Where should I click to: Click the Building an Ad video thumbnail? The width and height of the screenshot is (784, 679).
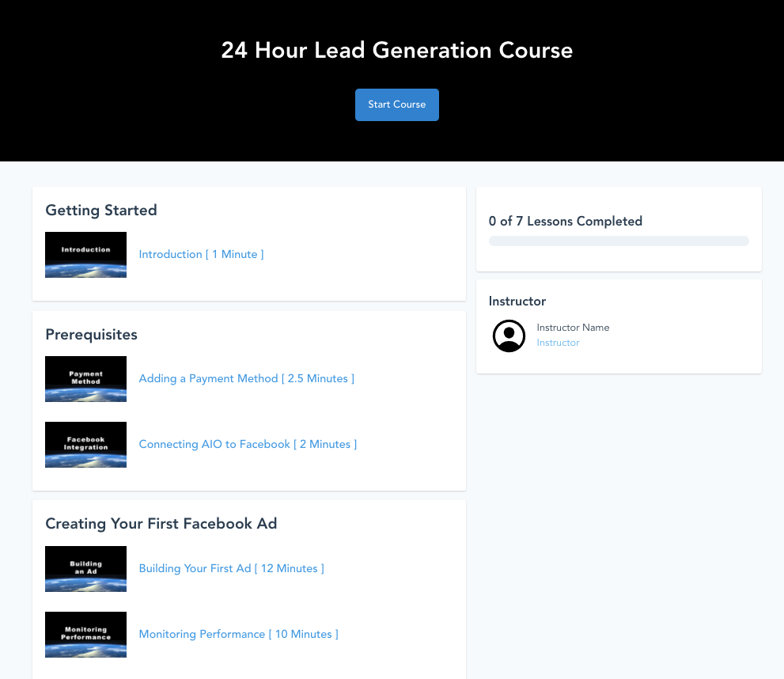pyautogui.click(x=85, y=569)
